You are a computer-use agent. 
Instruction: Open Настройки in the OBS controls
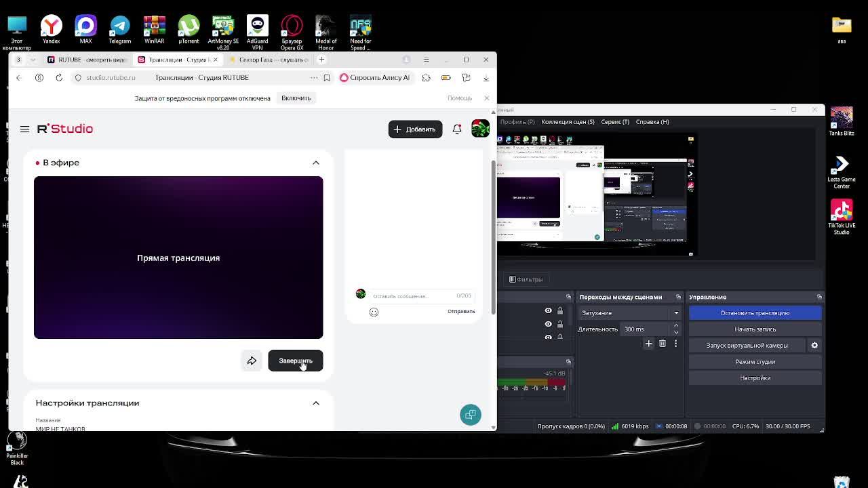(755, 378)
